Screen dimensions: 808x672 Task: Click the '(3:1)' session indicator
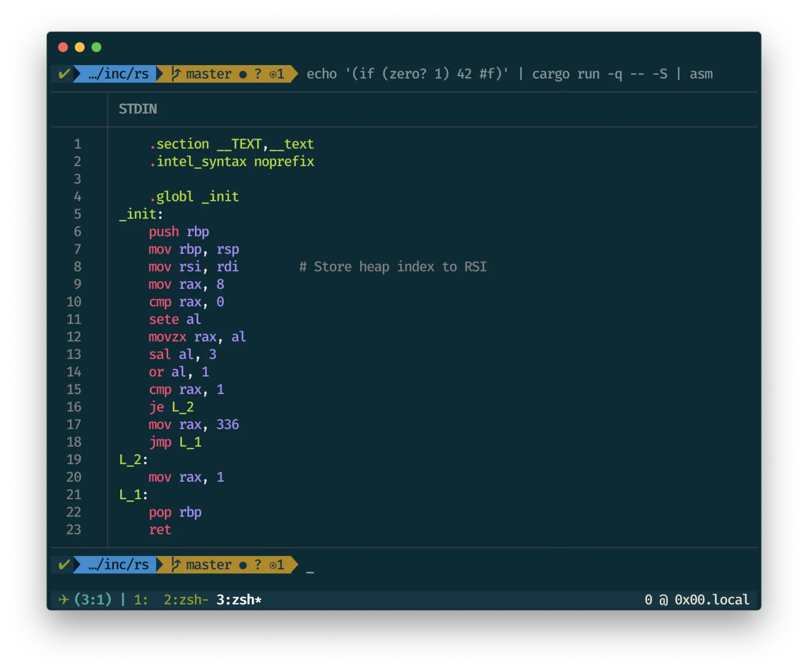[x=93, y=599]
